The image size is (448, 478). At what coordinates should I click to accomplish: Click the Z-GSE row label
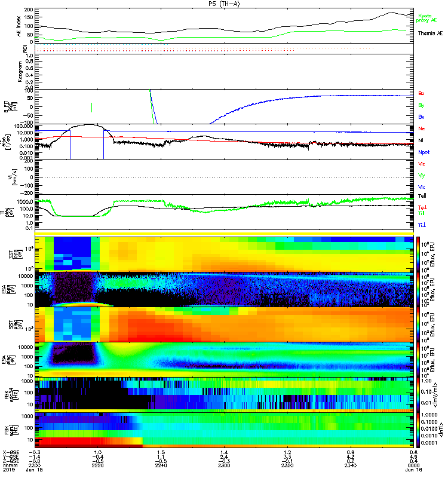10,461
